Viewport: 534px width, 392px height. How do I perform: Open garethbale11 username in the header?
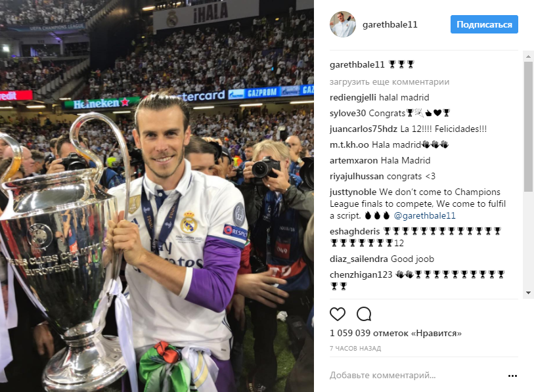tap(390, 24)
